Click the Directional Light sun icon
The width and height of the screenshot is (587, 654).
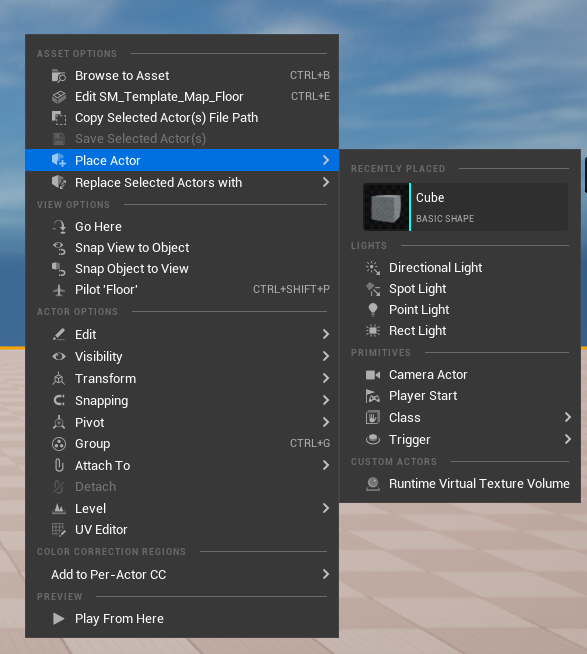click(x=373, y=268)
